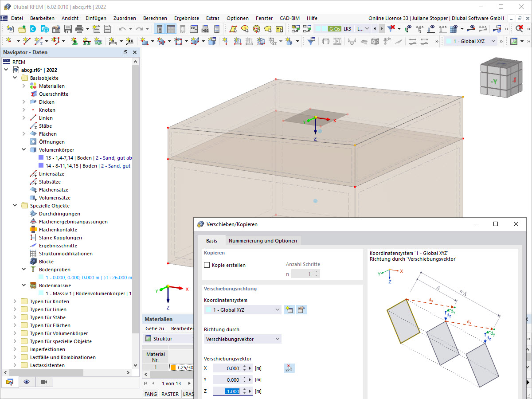Click the new nodal support icon
Viewport: 532px width, 399px height.
coord(74,41)
